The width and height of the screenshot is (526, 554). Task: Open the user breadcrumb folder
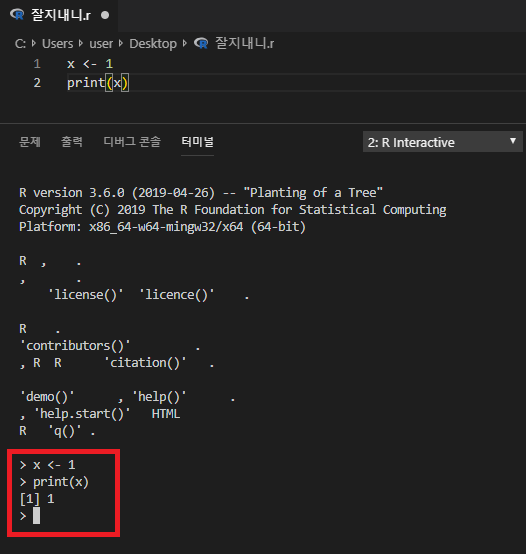(x=101, y=44)
